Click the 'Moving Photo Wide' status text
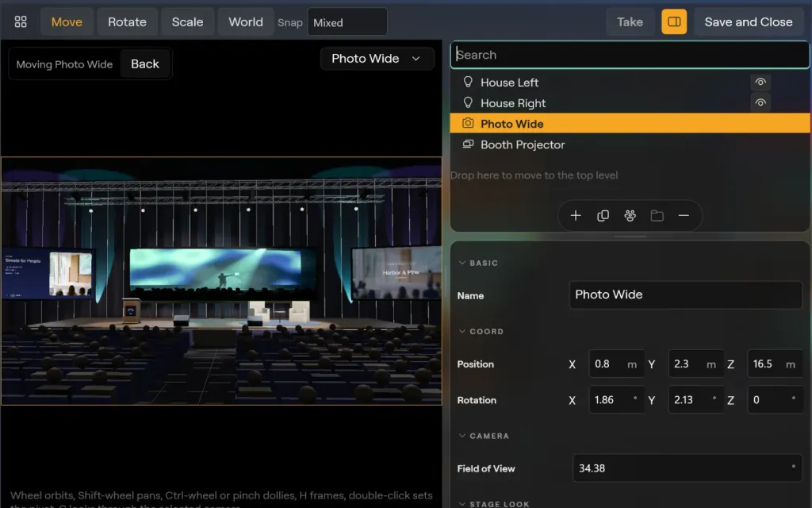 click(x=64, y=64)
